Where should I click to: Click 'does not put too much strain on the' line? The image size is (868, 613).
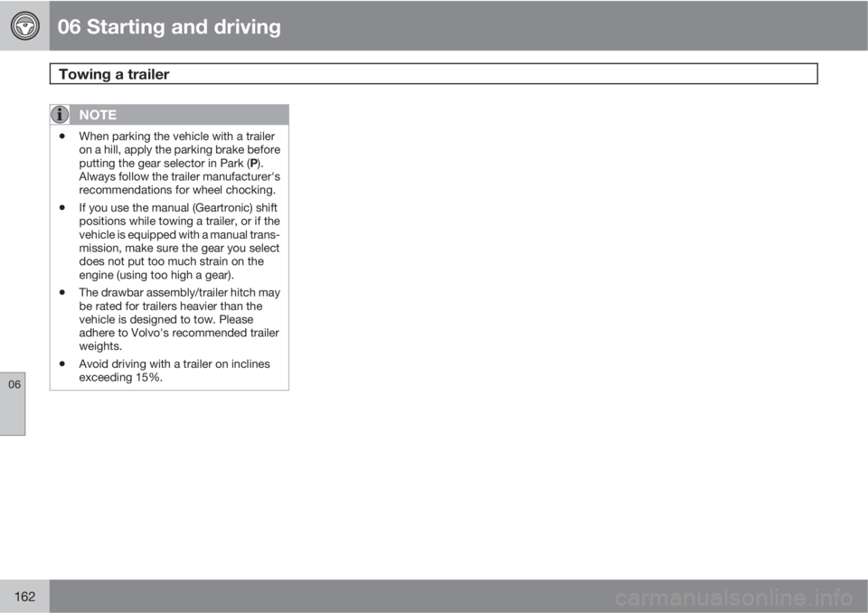click(172, 261)
